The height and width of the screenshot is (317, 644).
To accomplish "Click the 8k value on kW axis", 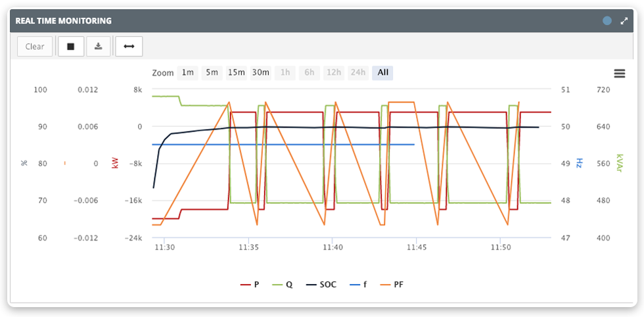I will coord(137,89).
